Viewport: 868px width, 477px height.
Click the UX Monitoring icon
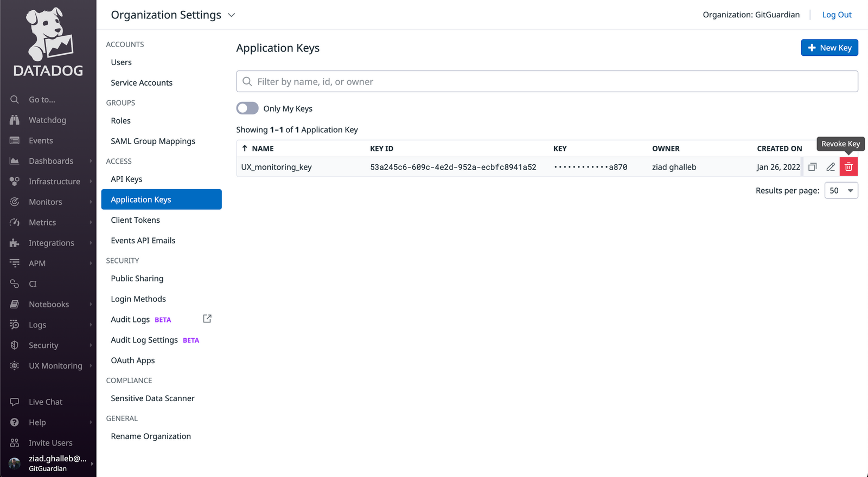[x=15, y=365]
